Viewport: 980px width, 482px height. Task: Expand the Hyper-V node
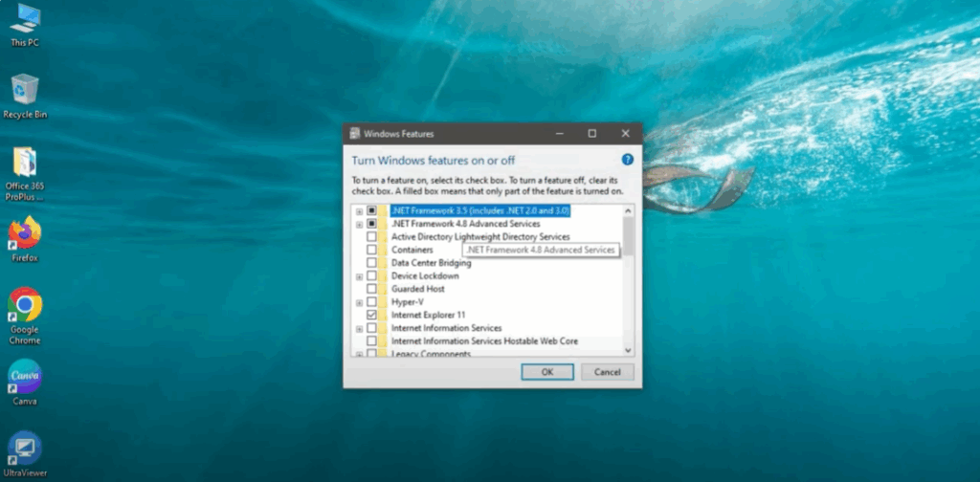tap(360, 303)
